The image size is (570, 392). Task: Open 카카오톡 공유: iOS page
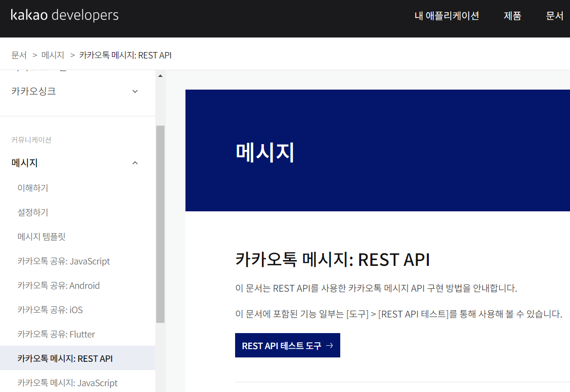click(x=50, y=310)
